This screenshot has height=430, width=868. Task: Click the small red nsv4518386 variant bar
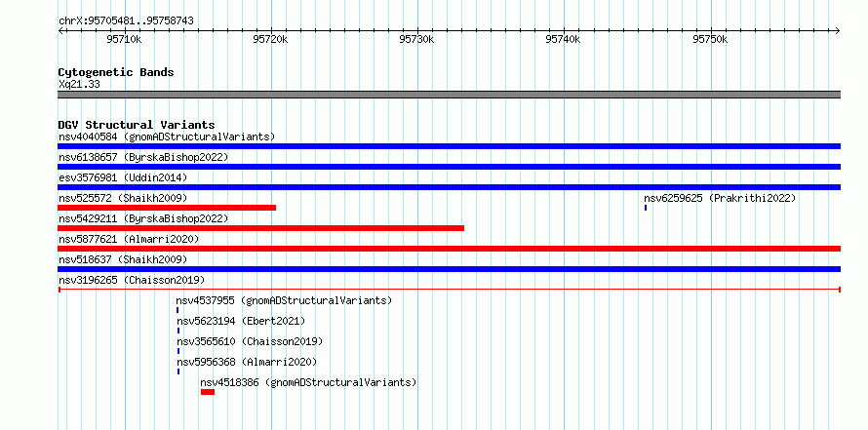[x=208, y=392]
